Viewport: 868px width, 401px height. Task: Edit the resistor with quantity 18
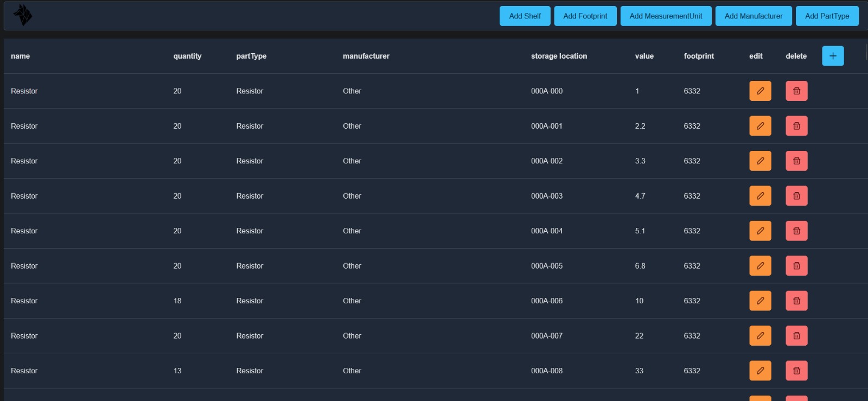760,301
